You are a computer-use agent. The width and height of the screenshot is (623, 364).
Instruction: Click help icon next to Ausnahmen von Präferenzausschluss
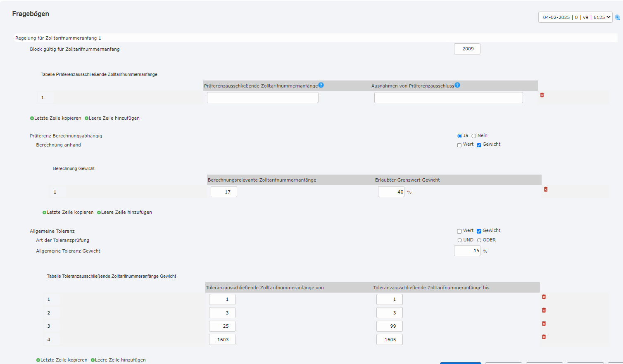point(457,85)
